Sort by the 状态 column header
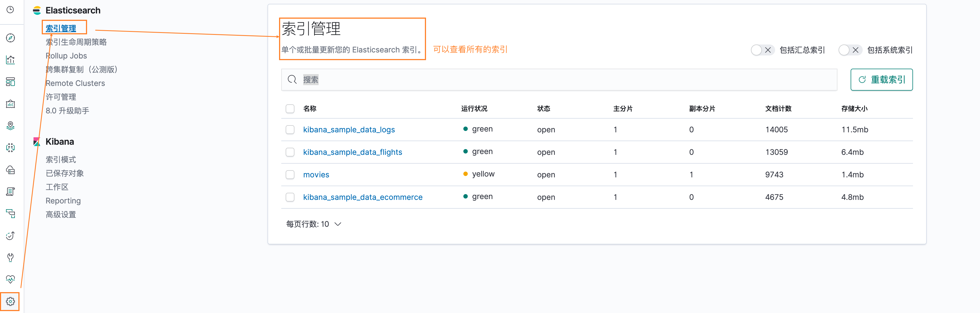The width and height of the screenshot is (980, 313). [x=544, y=109]
